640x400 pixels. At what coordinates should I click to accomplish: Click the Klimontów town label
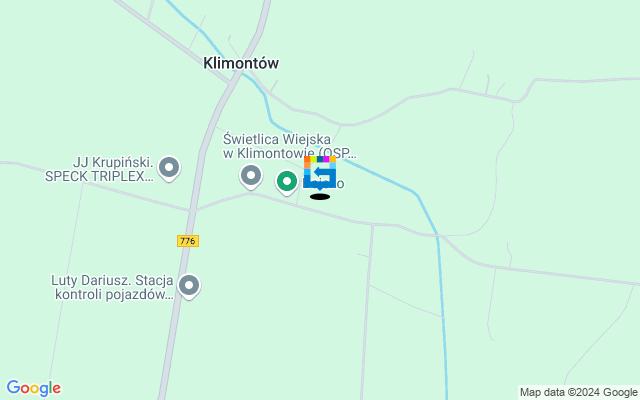tap(241, 63)
